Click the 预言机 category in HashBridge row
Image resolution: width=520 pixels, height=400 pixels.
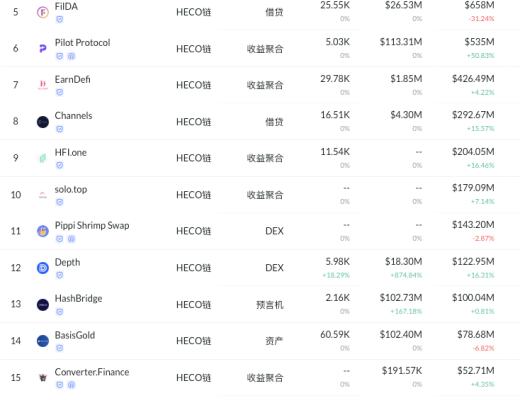click(270, 305)
